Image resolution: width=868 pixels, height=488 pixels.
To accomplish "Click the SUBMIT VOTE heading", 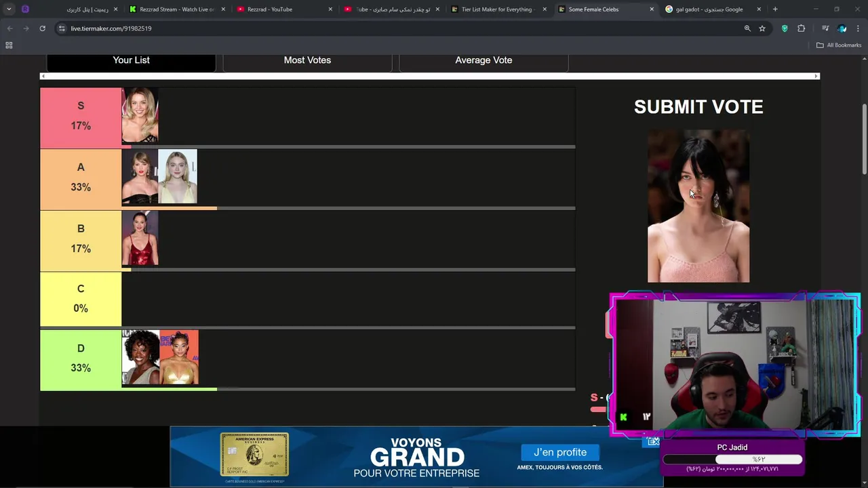I will [698, 107].
